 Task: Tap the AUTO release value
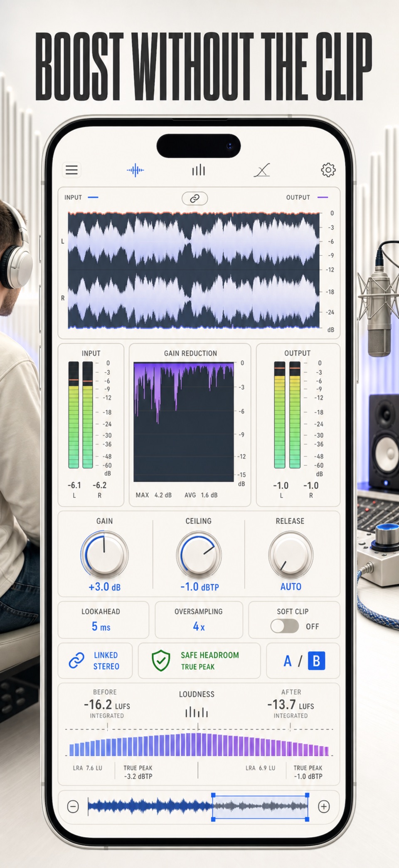pos(291,587)
